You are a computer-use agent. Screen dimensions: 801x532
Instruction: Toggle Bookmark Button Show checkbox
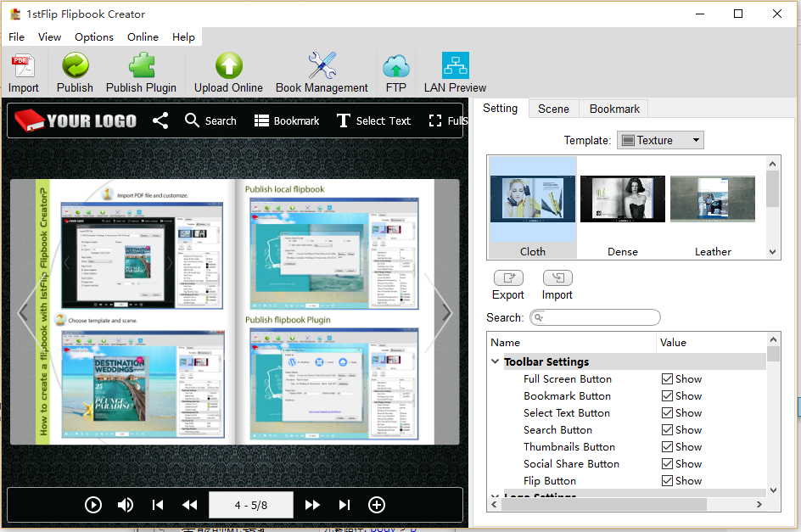point(668,396)
